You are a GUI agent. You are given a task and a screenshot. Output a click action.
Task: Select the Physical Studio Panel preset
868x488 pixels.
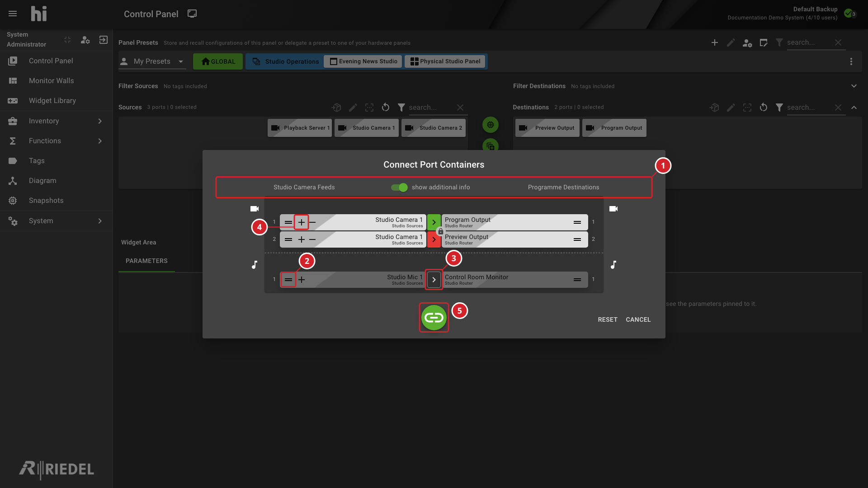coord(445,61)
